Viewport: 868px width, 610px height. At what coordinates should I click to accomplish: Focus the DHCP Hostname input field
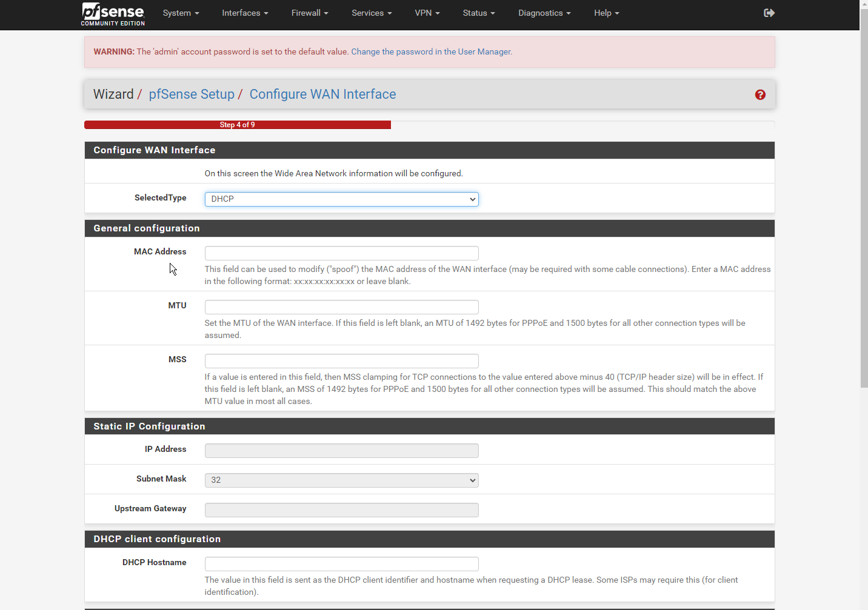tap(342, 563)
